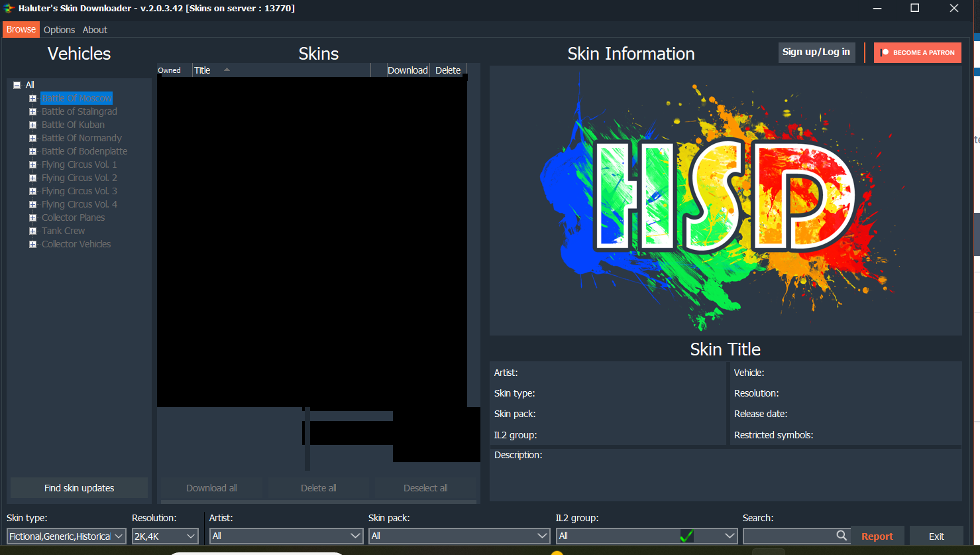Click Find skin updates button
Image resolution: width=980 pixels, height=555 pixels.
coord(79,488)
